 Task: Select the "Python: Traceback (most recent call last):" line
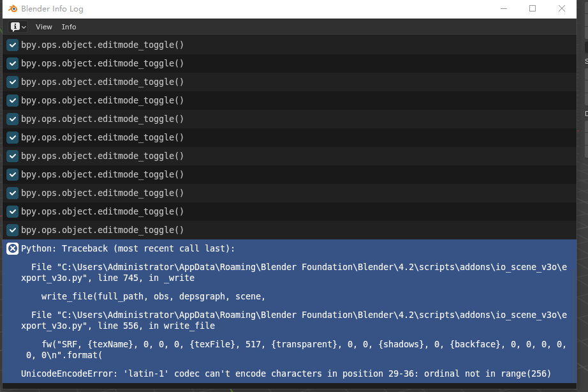pos(128,248)
